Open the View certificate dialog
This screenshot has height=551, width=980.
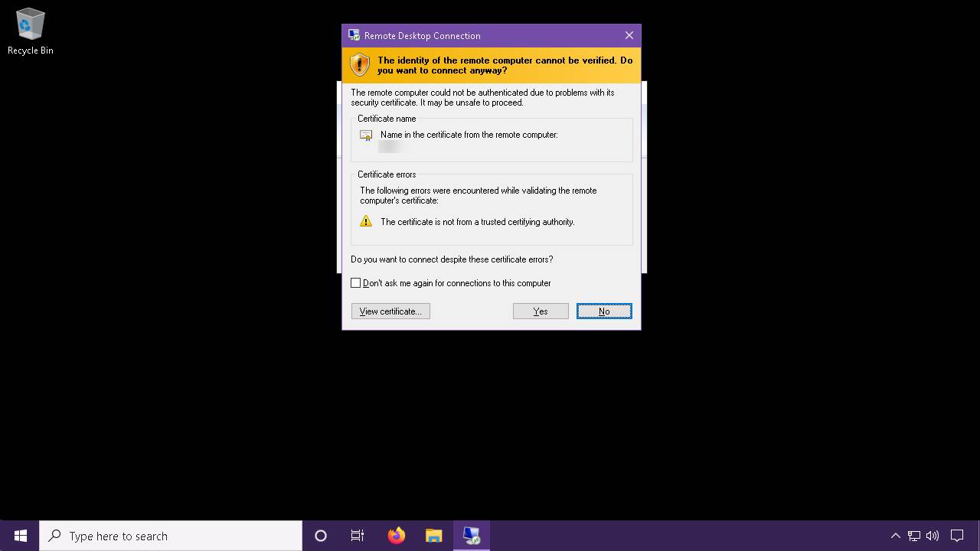pos(390,311)
